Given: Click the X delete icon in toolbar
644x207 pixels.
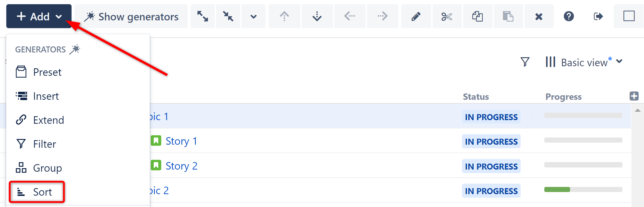Looking at the screenshot, I should (539, 16).
